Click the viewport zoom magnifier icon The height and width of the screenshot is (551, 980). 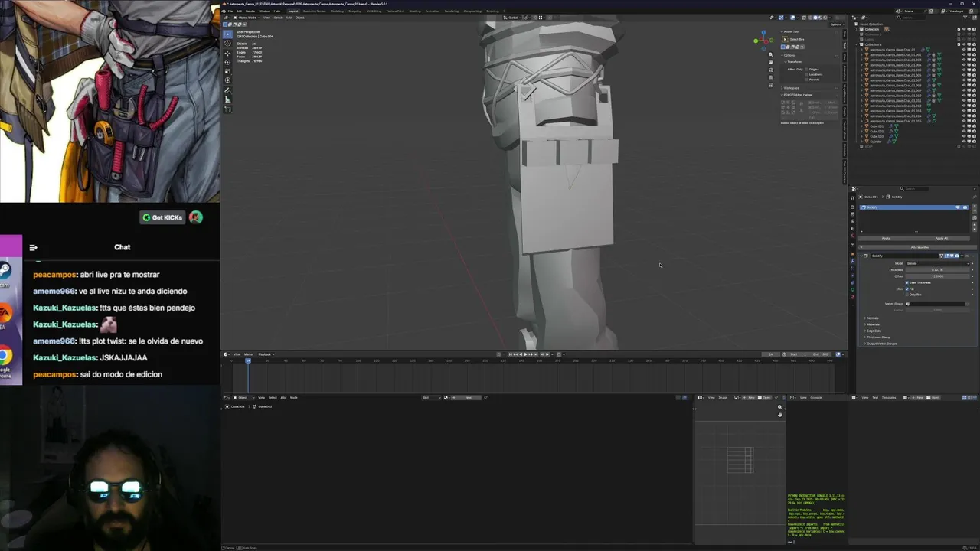point(770,54)
